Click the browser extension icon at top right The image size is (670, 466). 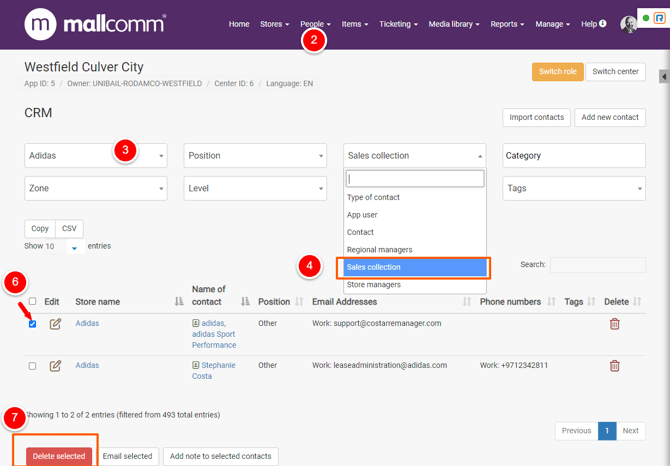(x=660, y=18)
